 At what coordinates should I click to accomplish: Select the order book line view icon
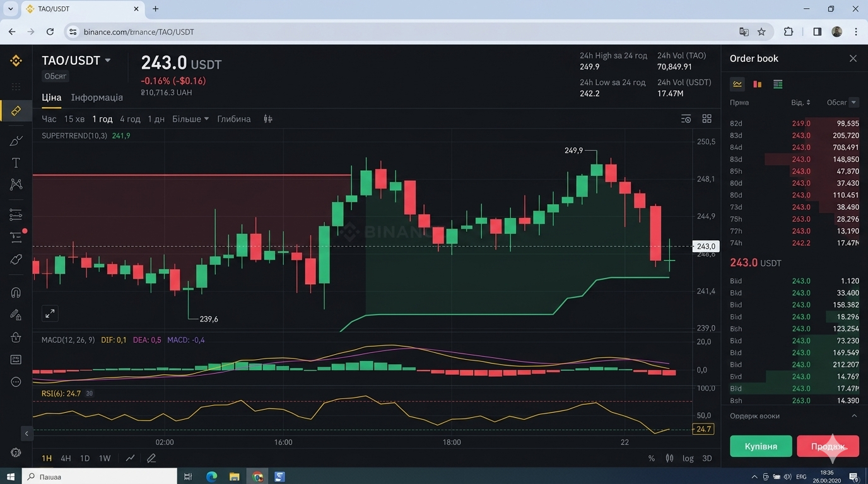click(737, 84)
